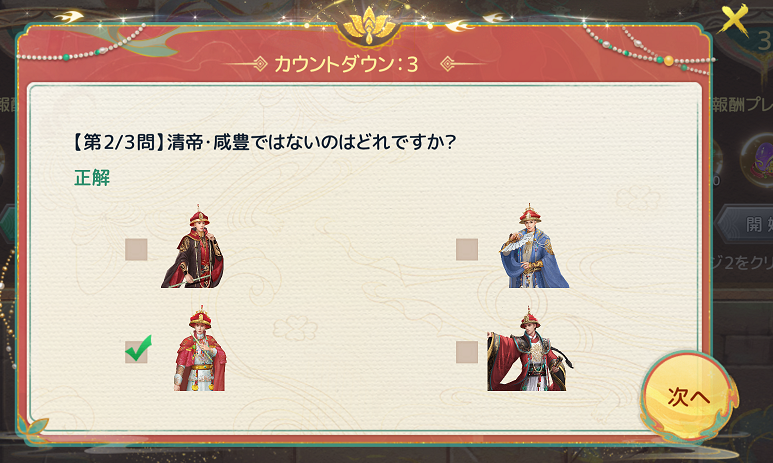The width and height of the screenshot is (773, 463).
Task: Click the purple orb reward icon behind the dialog
Action: tap(760, 163)
